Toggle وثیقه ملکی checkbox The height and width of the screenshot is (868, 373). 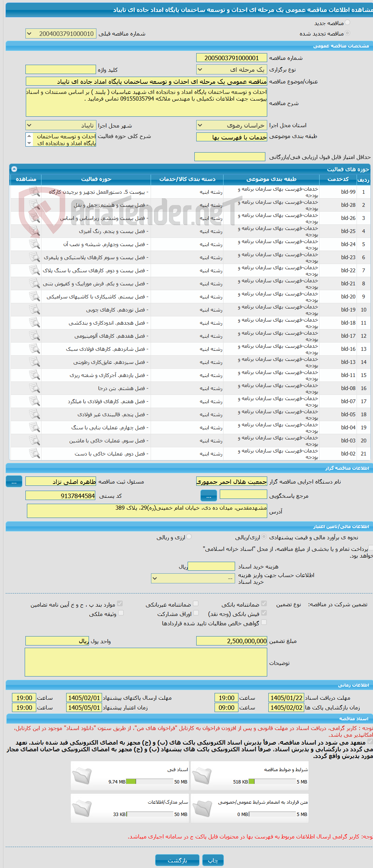(x=121, y=613)
